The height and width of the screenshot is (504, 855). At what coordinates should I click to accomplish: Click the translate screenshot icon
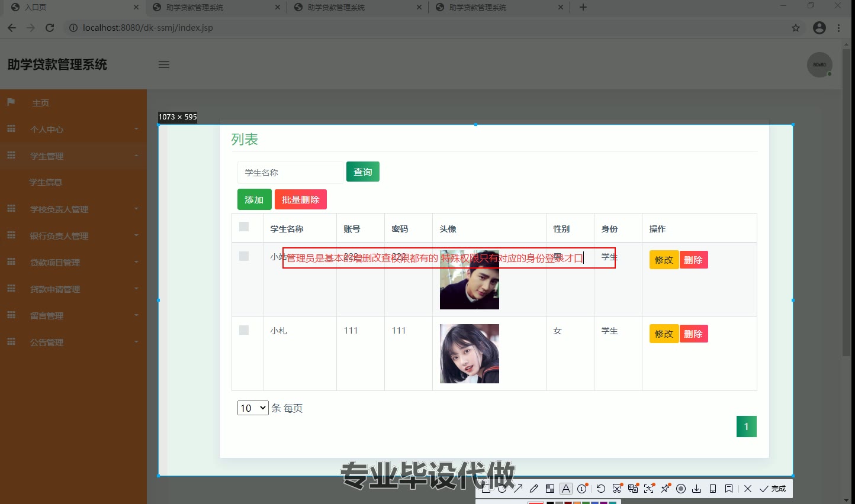coord(633,489)
